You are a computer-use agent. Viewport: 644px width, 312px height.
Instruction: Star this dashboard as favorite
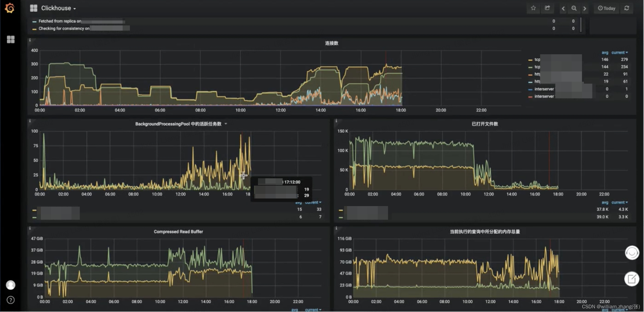[533, 8]
